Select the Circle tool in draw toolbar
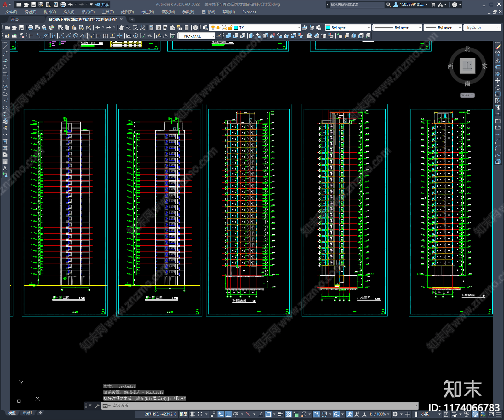The image size is (504, 420). pyautogui.click(x=5, y=87)
